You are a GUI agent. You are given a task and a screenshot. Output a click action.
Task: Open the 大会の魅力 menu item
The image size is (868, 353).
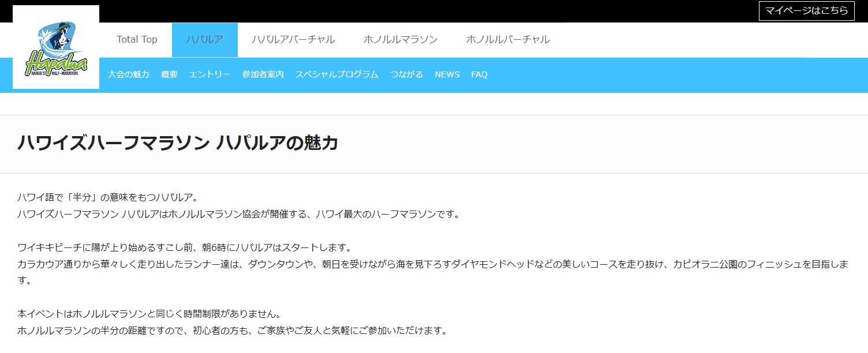click(129, 74)
